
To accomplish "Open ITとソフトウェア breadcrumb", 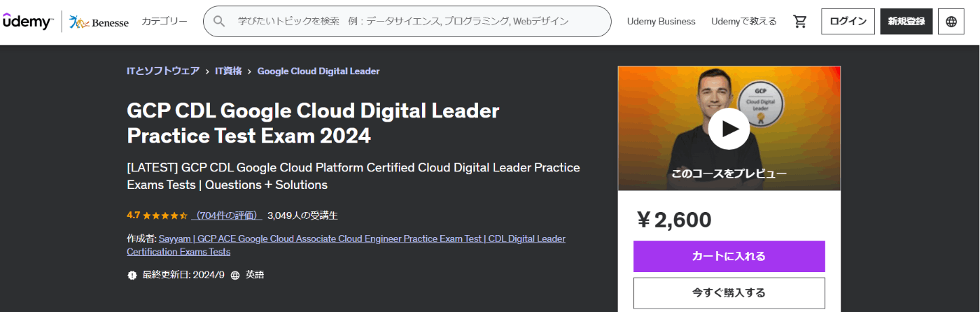I will point(163,71).
